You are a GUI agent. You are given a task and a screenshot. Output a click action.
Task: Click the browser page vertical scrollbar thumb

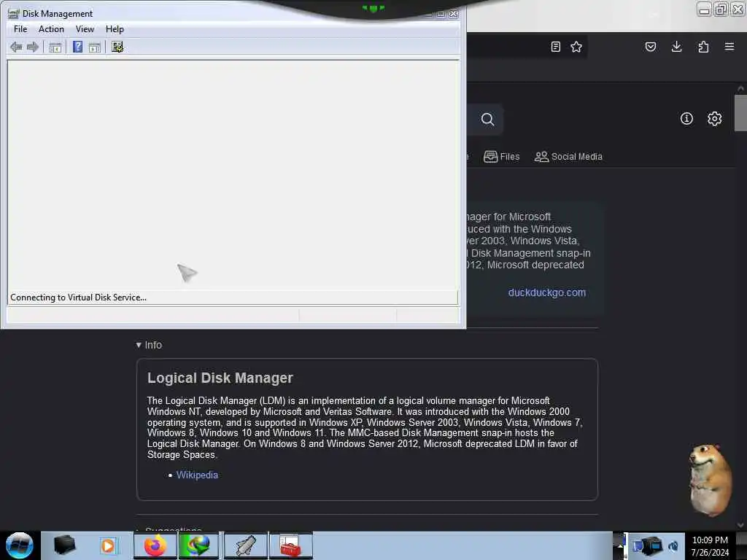[x=740, y=113]
